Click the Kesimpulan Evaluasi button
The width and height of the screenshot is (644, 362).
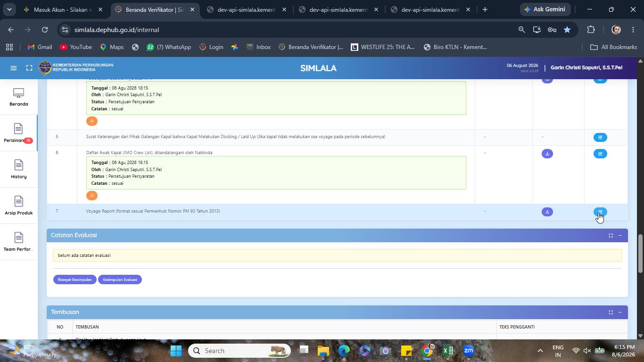tap(120, 280)
